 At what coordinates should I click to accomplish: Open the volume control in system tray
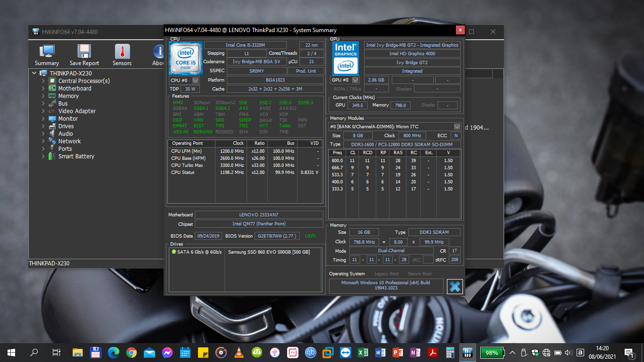[568, 353]
